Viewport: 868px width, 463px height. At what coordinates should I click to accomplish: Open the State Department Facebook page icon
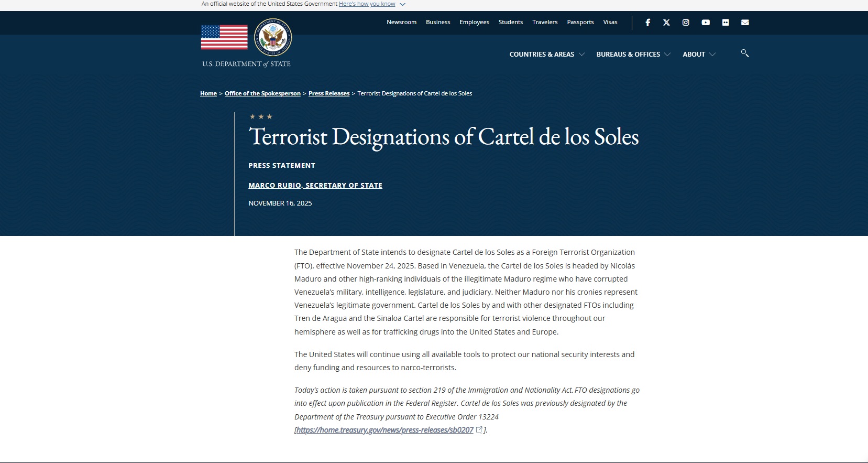(x=647, y=23)
